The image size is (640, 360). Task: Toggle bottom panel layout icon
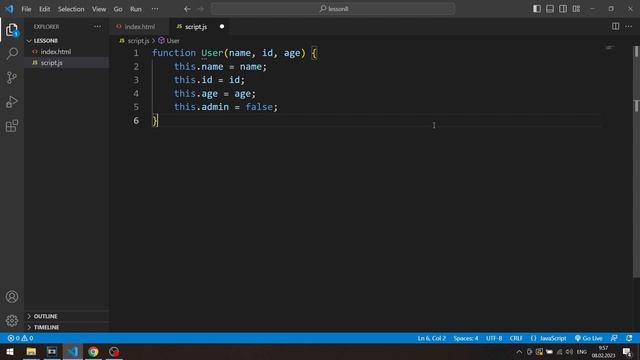tap(550, 9)
